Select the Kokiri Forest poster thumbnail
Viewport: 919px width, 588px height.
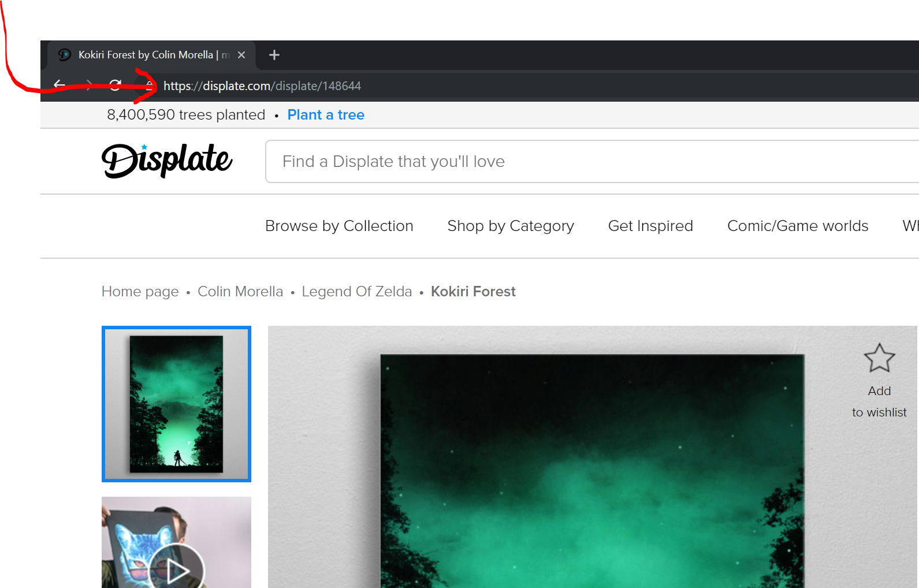click(x=176, y=404)
